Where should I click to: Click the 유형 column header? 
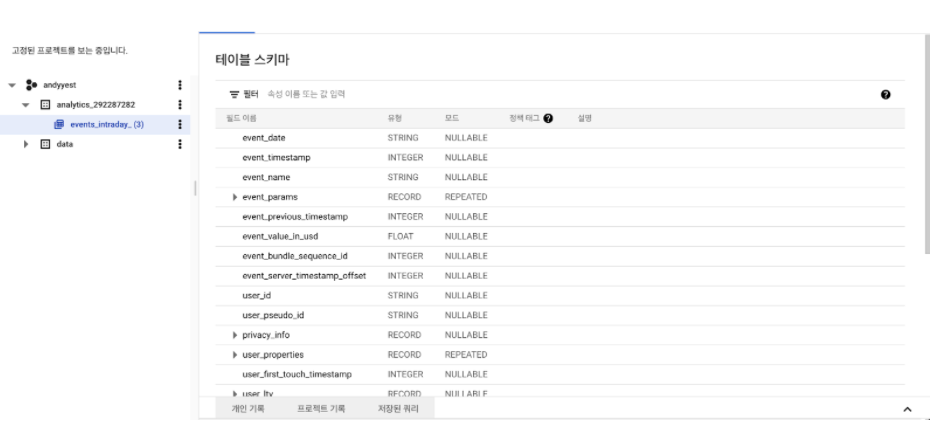click(395, 118)
